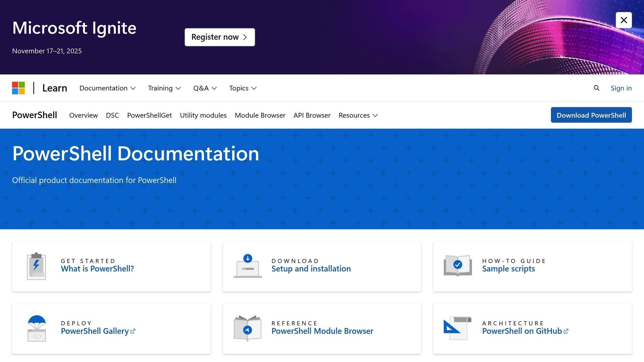Expand the Topics dropdown menu
The height and width of the screenshot is (362, 644).
243,88
